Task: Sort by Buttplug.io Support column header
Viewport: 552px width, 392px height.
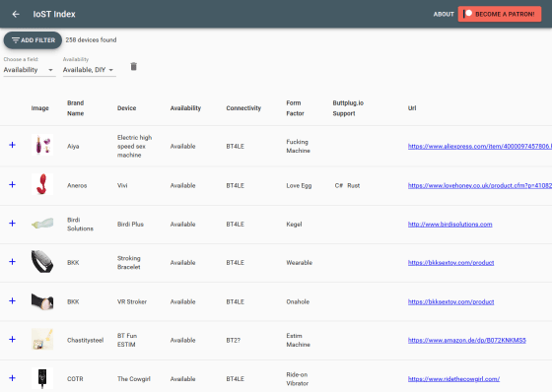Action: click(348, 108)
